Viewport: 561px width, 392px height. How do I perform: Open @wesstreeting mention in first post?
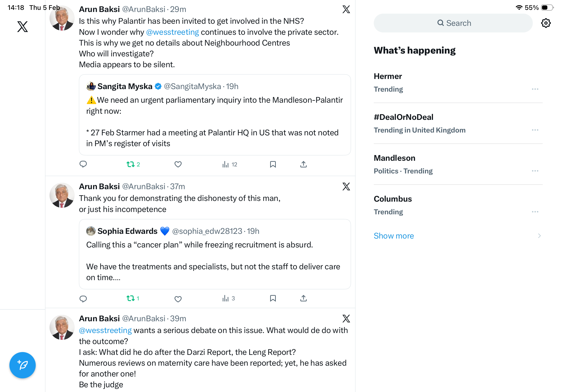point(172,32)
